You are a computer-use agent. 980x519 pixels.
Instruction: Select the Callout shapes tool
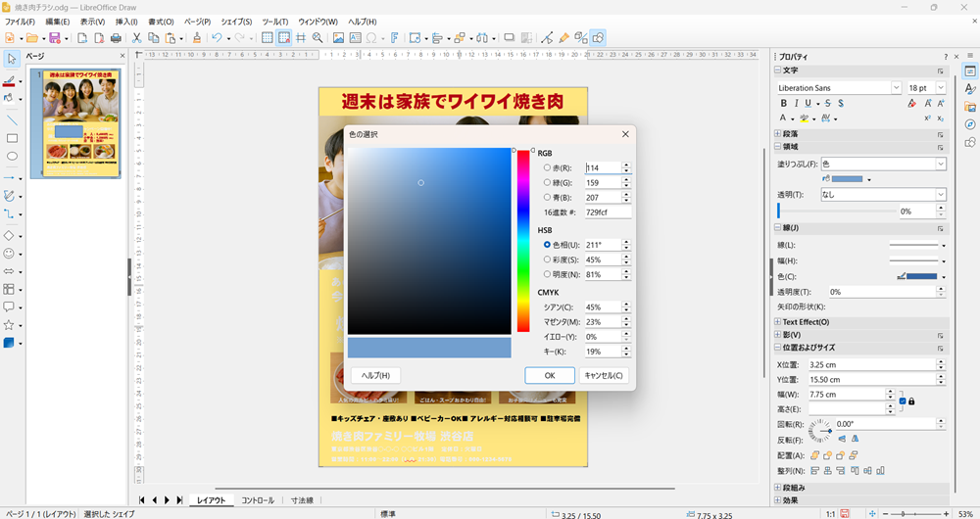point(9,307)
